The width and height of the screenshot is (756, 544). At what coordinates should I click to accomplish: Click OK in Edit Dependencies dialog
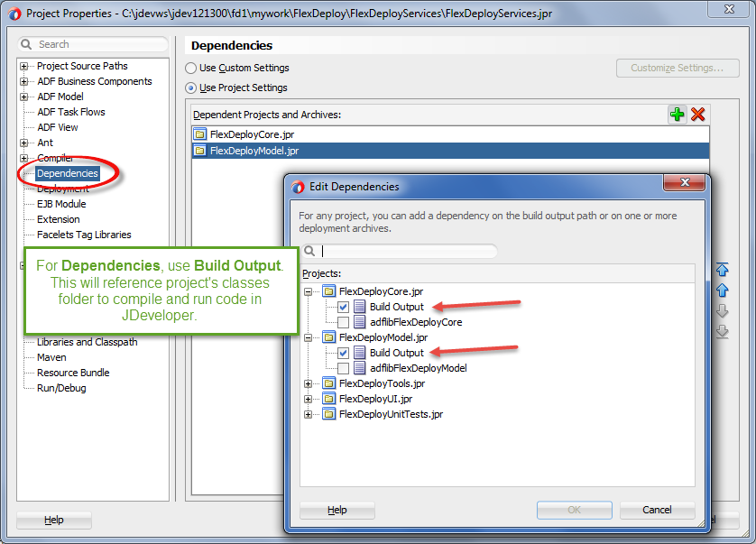click(x=575, y=510)
